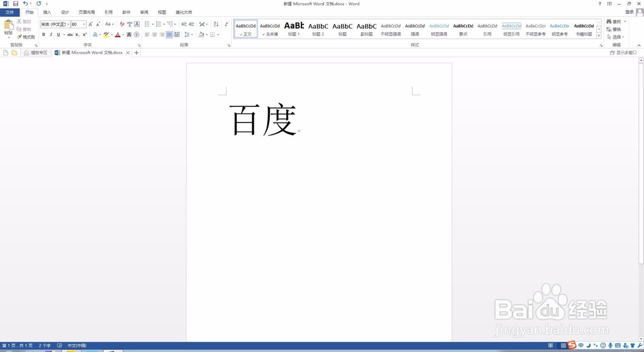
Task: Switch to the Design (设计) tab
Action: pos(65,12)
